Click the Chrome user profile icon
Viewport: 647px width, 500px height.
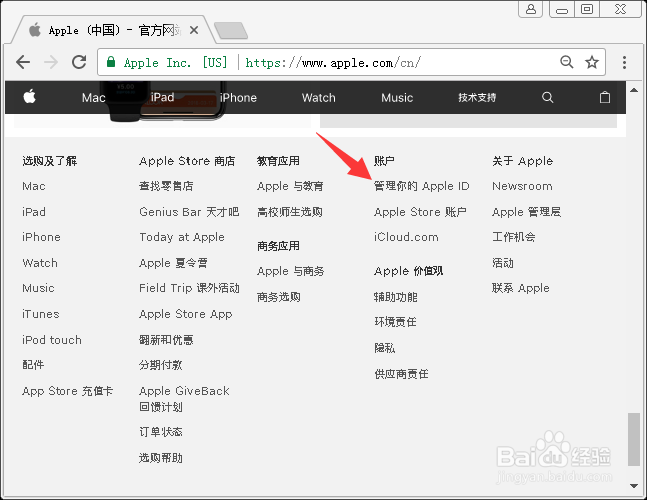coord(531,9)
